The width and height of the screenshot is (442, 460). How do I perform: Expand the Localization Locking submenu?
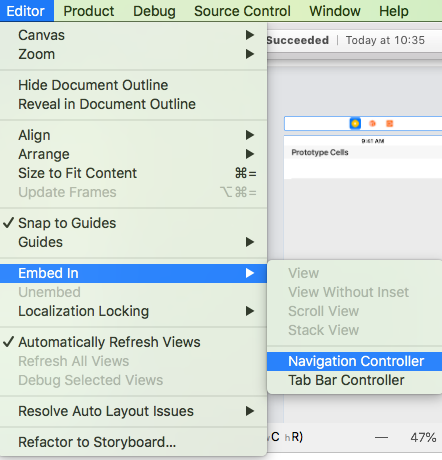(x=133, y=311)
